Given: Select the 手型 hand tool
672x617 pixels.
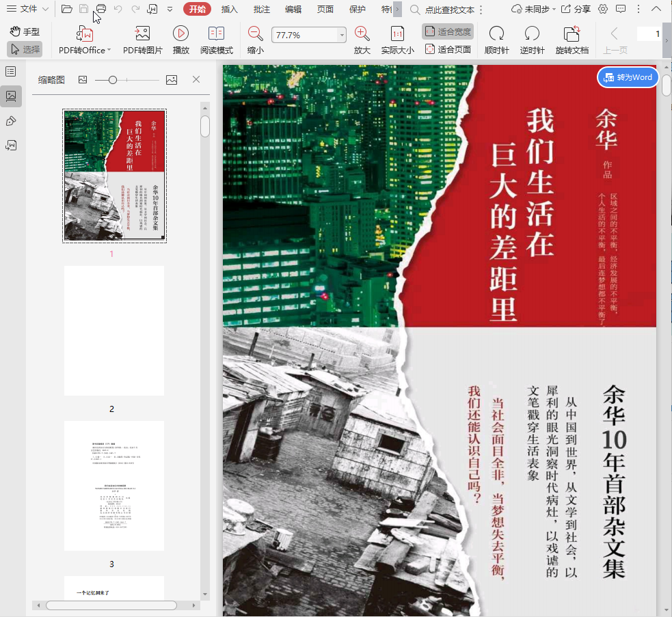Looking at the screenshot, I should click(x=25, y=31).
